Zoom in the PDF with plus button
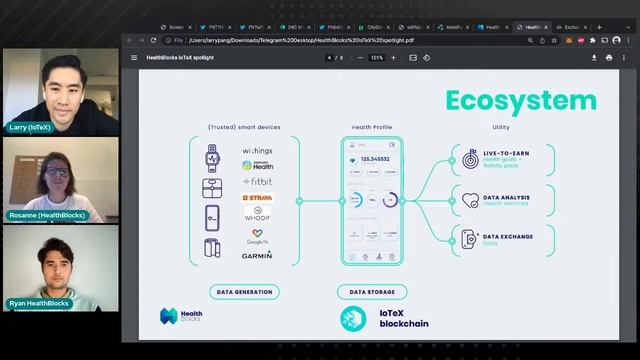Viewport: 640px width, 360px height. [393, 58]
